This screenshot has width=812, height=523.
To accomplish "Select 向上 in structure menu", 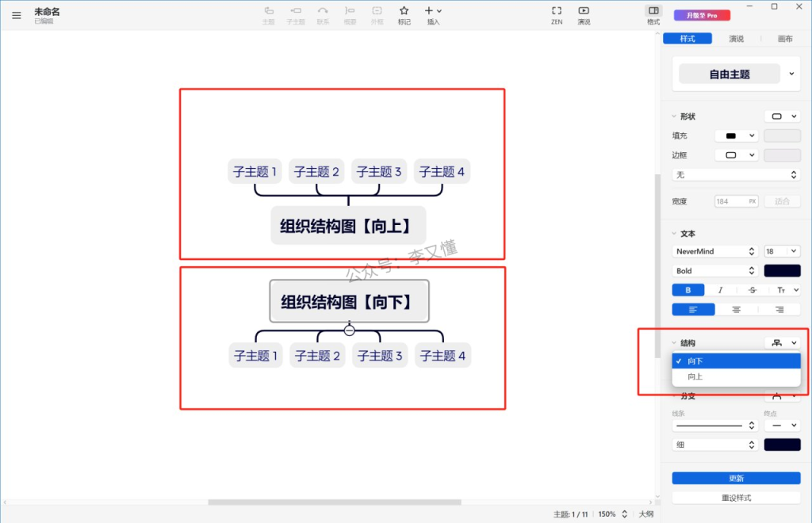I will click(695, 376).
